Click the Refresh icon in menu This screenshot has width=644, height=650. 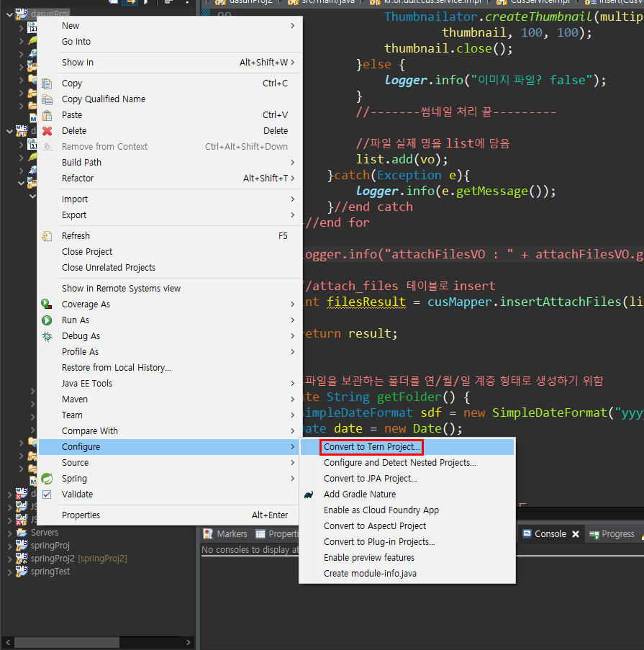tap(47, 236)
